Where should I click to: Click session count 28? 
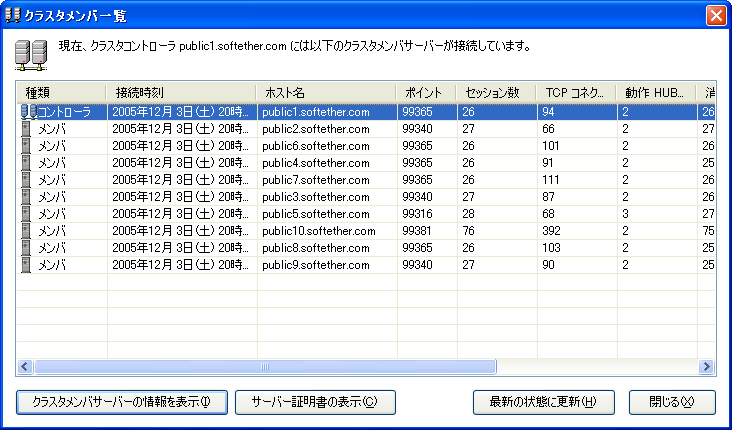468,214
